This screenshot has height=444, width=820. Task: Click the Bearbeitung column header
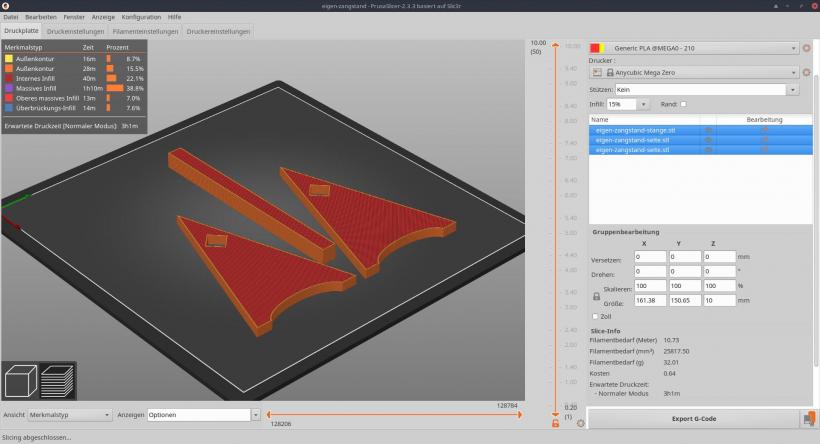click(x=764, y=120)
